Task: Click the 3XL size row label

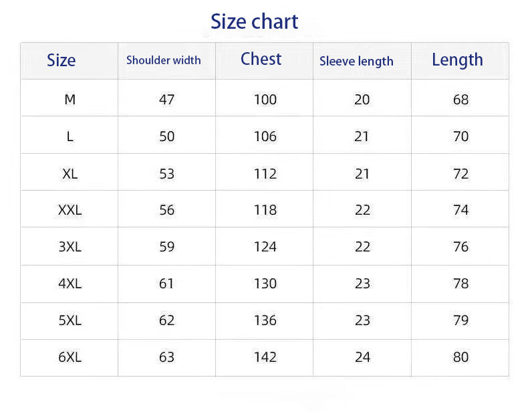Action: (70, 247)
